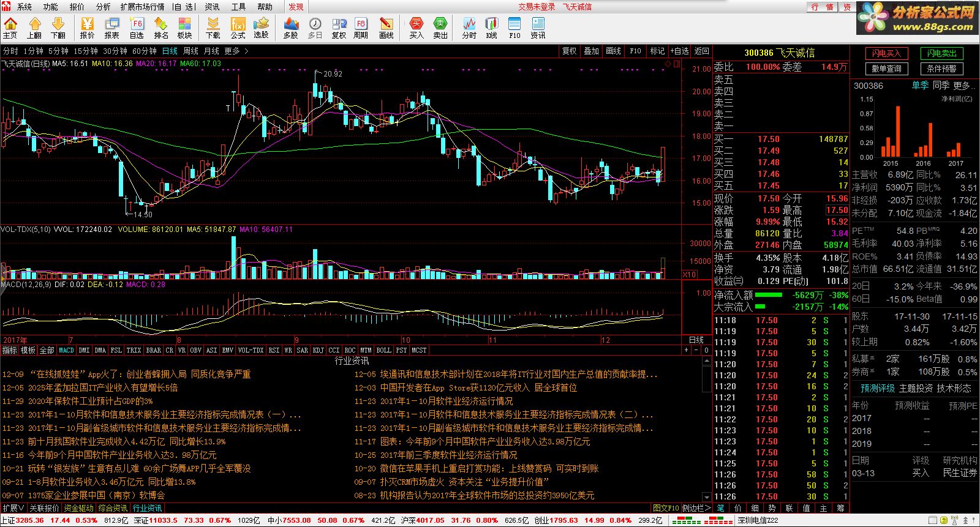Open the 系统 menu
The height and width of the screenshot is (527, 980).
[24, 7]
